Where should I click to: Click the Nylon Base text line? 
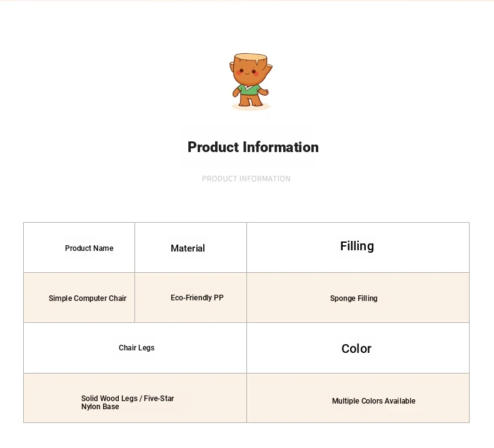100,407
